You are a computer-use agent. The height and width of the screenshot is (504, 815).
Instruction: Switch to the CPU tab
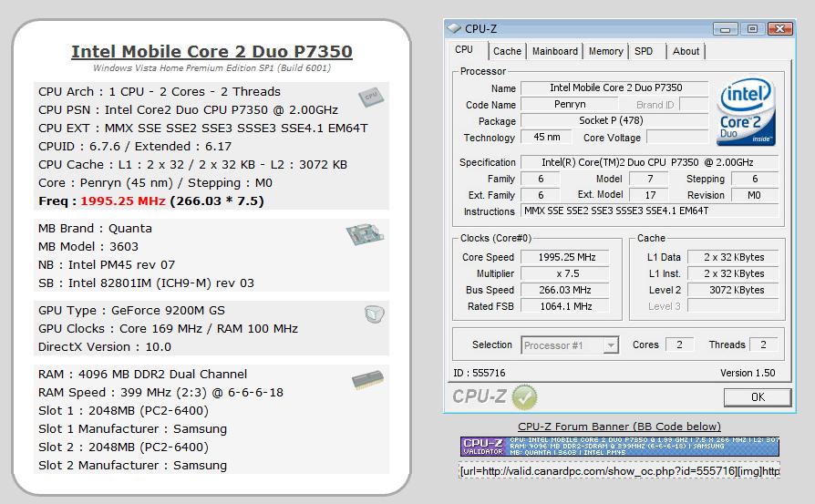pos(464,50)
